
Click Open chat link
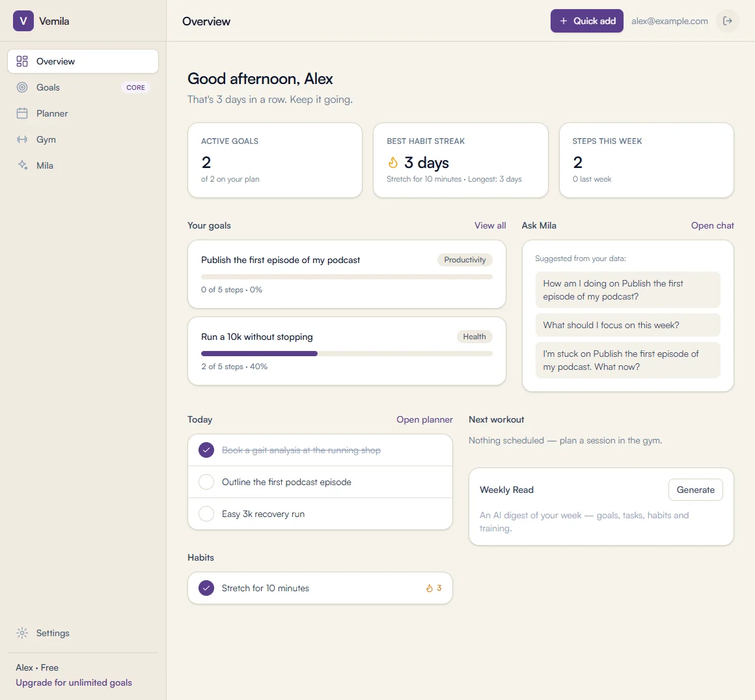point(712,225)
